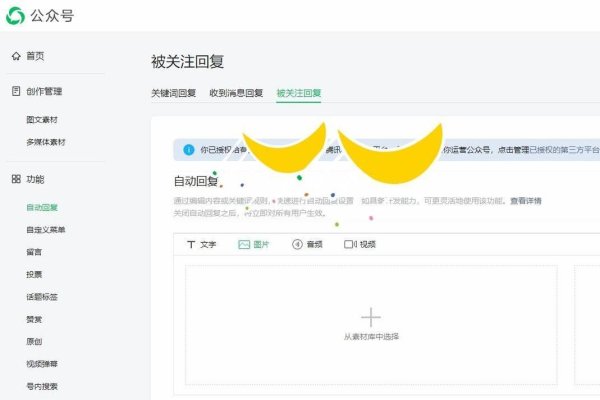Click the 文字 reply type label

click(x=208, y=244)
